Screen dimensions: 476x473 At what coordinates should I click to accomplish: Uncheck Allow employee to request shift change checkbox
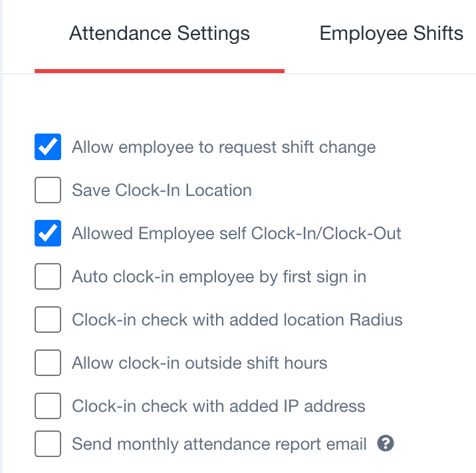[48, 147]
